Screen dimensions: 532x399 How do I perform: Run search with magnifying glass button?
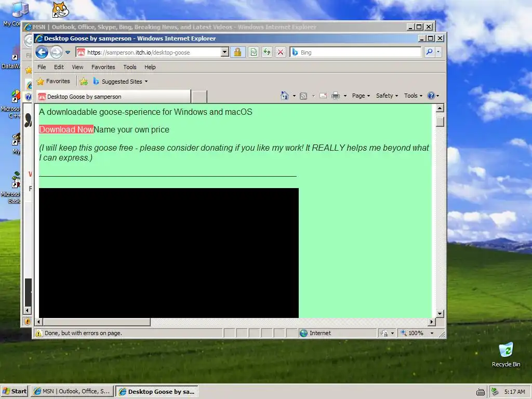click(429, 52)
